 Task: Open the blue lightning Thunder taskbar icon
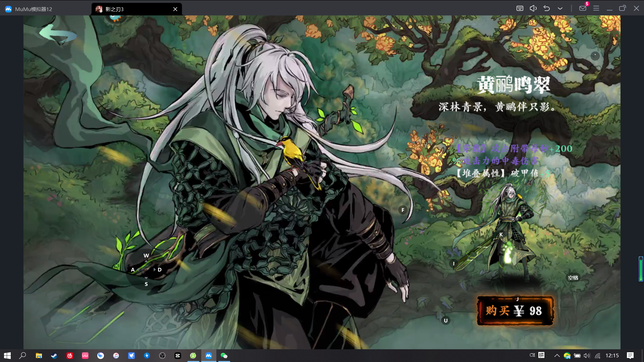[x=147, y=356]
